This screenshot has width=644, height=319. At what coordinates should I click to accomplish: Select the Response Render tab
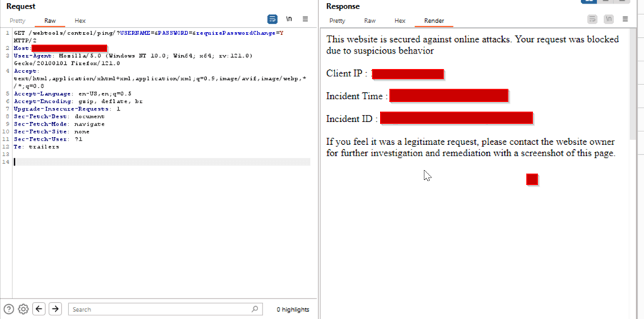tap(434, 21)
